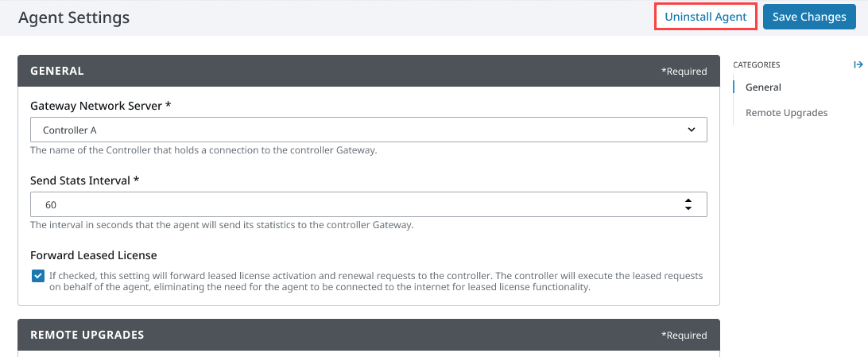Click the Forward Leased License description text
Screen dimensions: 868x357
tap(375, 281)
